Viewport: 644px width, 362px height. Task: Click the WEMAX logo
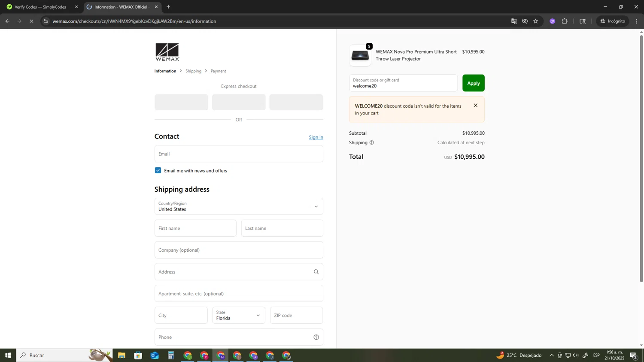coord(167,52)
